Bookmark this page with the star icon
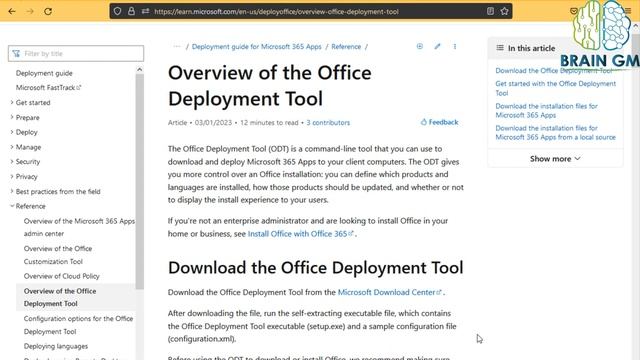Screen dimensions: 640x360 [504, 11]
